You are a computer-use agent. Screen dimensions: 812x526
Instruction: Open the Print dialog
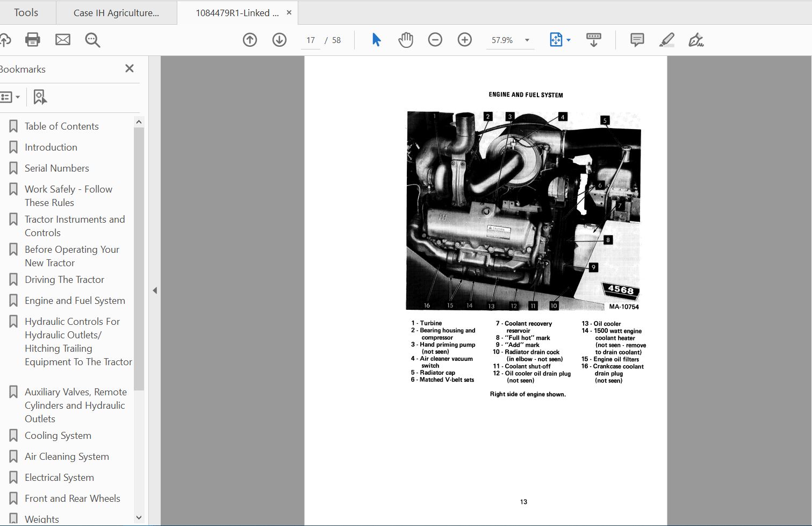tap(32, 39)
